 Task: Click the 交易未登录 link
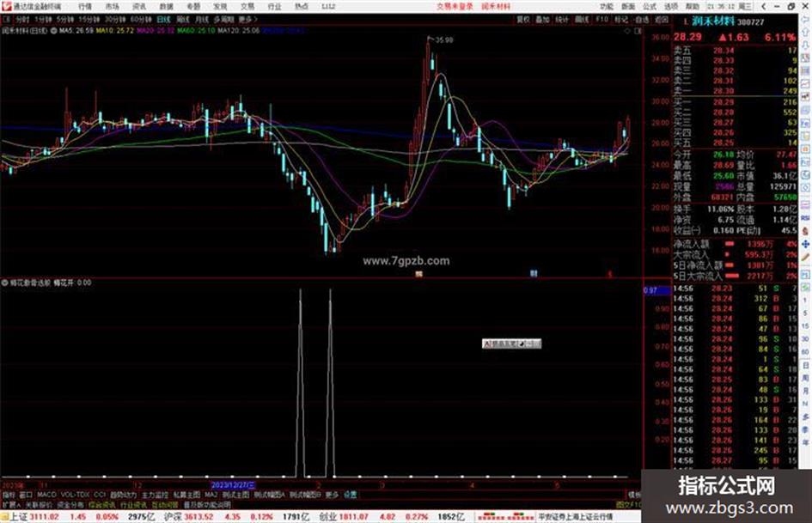(x=455, y=7)
